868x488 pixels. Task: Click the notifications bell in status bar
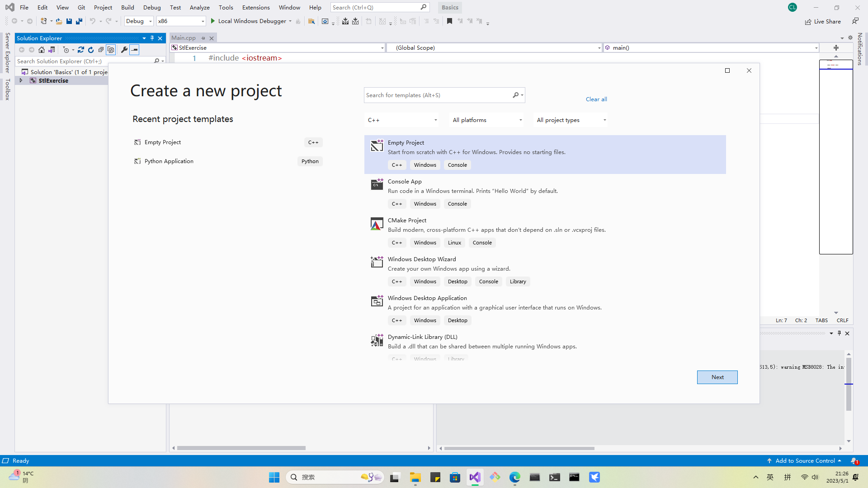pyautogui.click(x=854, y=461)
